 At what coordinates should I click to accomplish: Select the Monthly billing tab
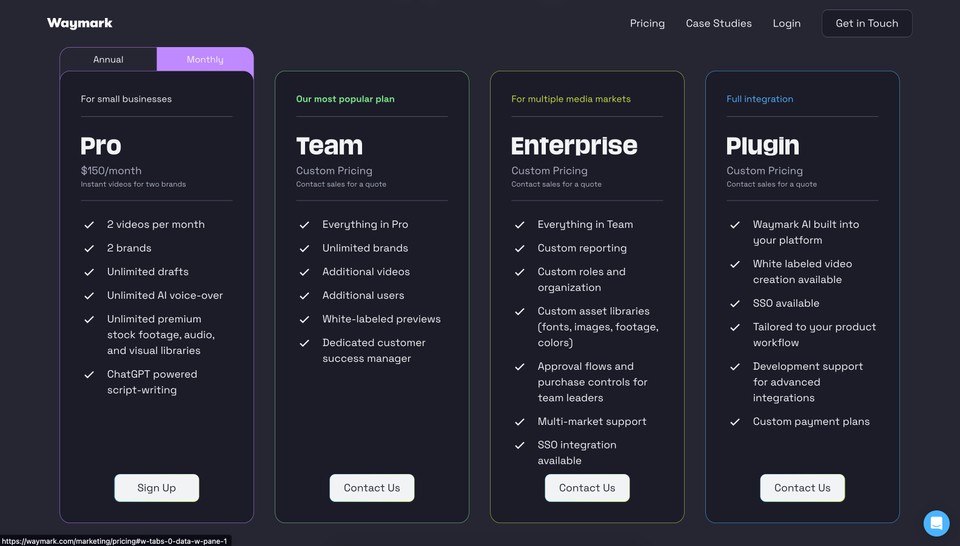pos(205,59)
